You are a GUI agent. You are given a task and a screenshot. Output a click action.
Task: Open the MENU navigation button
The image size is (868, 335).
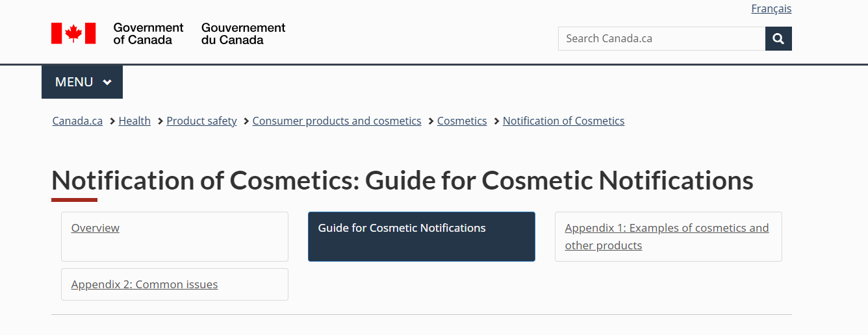pos(75,82)
